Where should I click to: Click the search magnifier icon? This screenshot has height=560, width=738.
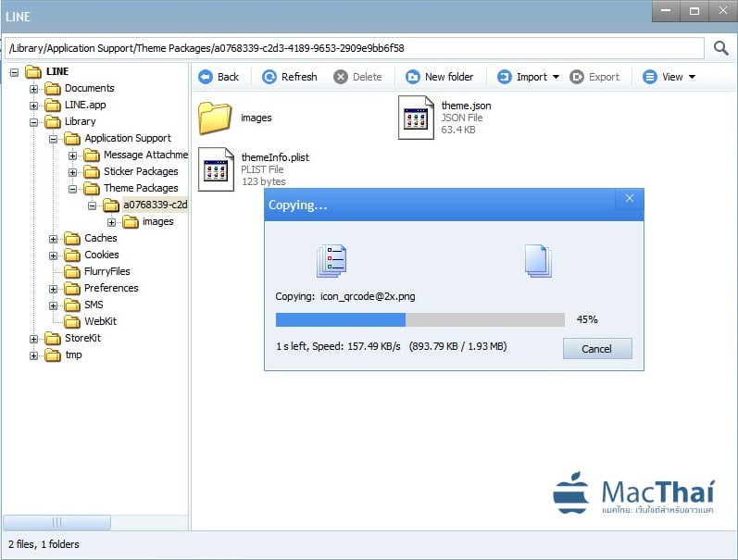721,48
